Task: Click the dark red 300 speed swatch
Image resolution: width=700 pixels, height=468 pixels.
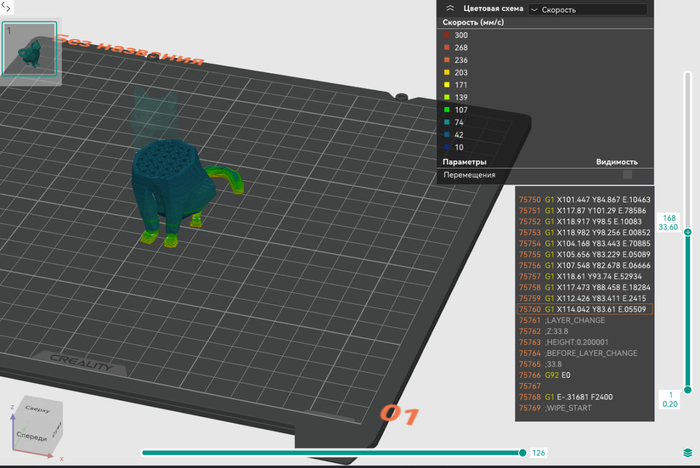Action: coord(446,35)
